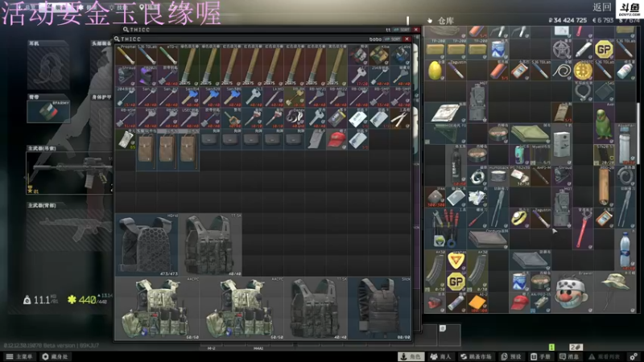Select the silver star badge item
The image size is (644, 362).
(562, 49)
